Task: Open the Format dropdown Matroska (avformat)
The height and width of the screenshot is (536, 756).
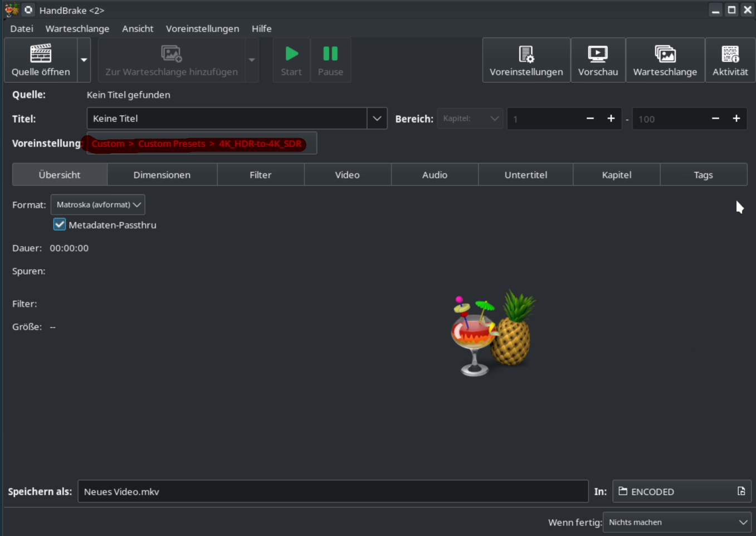Action: [x=98, y=204]
